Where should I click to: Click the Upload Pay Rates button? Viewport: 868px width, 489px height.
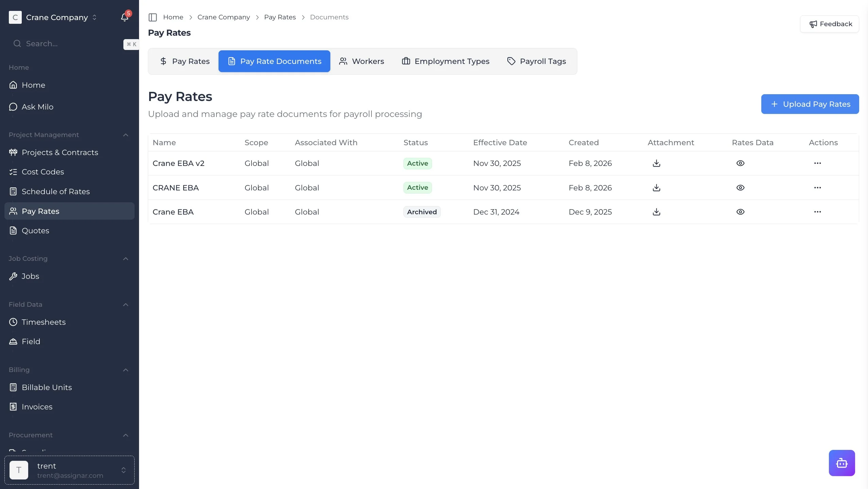point(810,104)
